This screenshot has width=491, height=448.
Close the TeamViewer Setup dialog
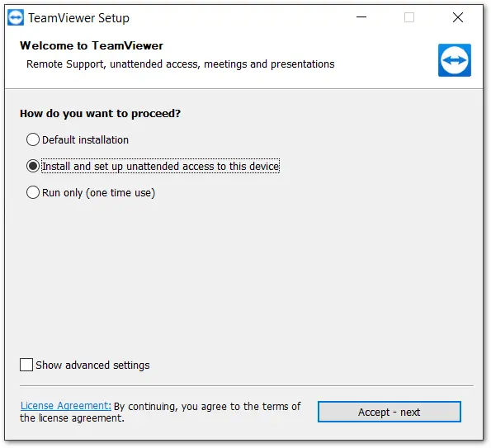pyautogui.click(x=458, y=17)
